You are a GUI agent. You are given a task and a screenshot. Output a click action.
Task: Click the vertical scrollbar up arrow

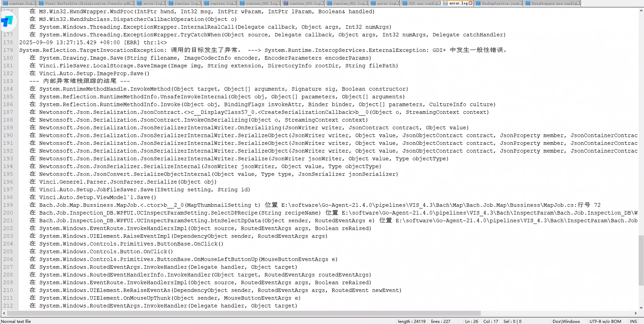[641, 11]
